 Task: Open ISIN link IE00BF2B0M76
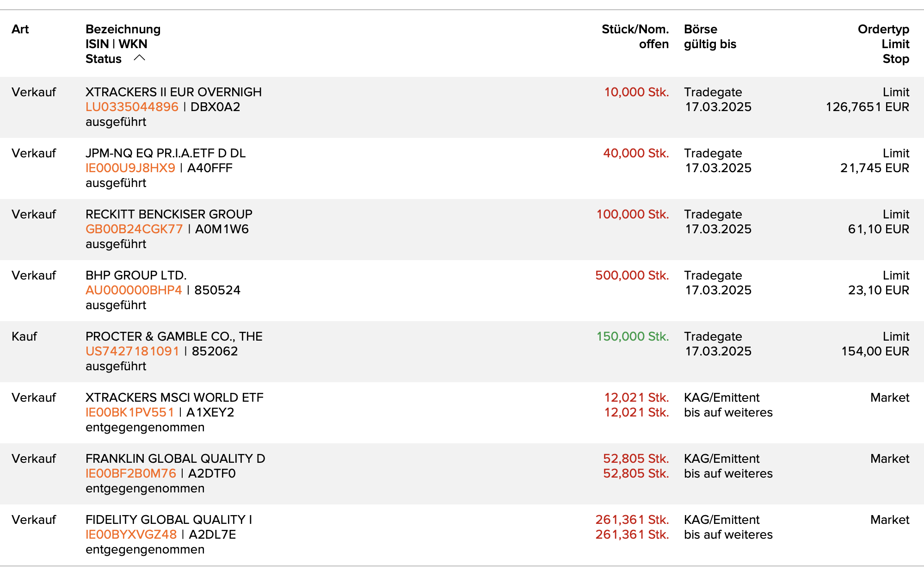point(131,473)
